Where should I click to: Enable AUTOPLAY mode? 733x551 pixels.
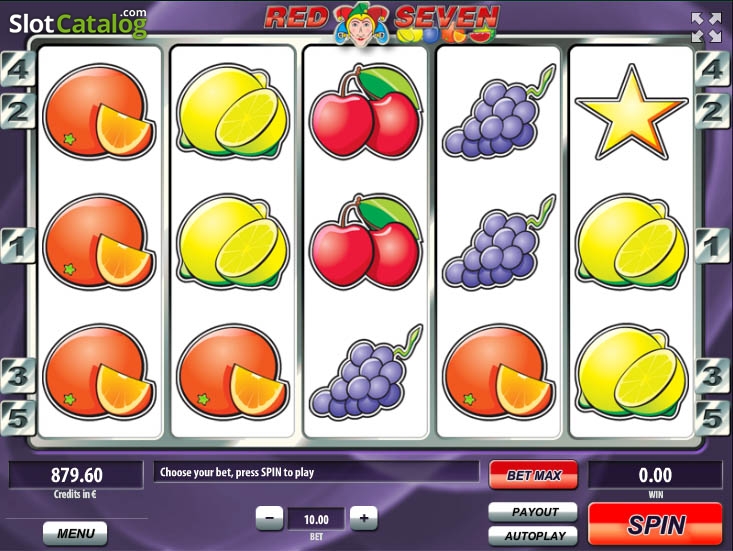pyautogui.click(x=533, y=536)
